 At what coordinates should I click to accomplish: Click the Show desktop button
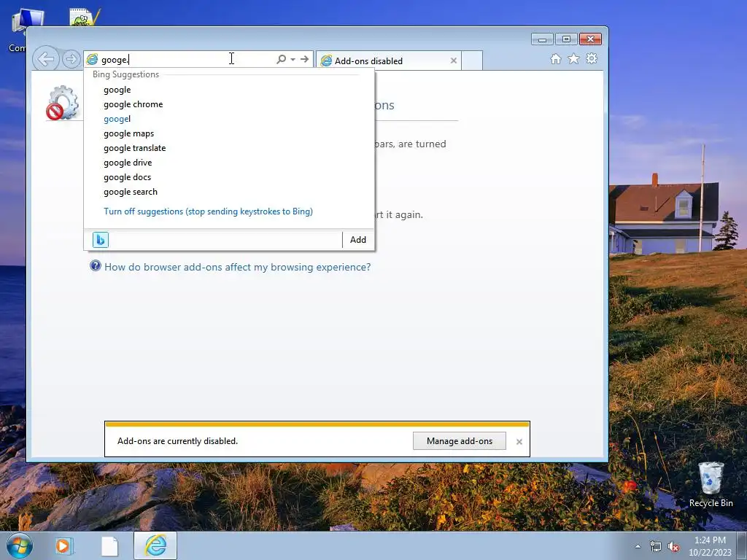click(x=742, y=545)
